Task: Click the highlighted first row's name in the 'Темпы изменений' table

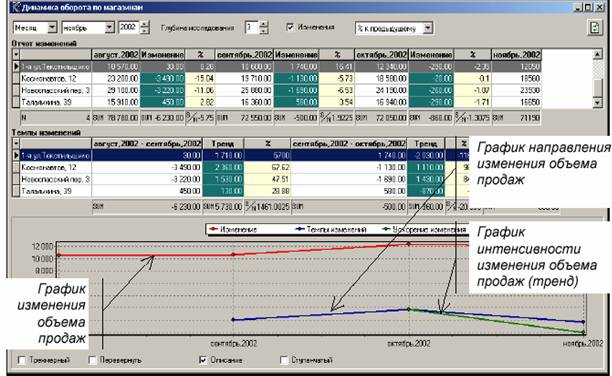Action: pos(55,155)
